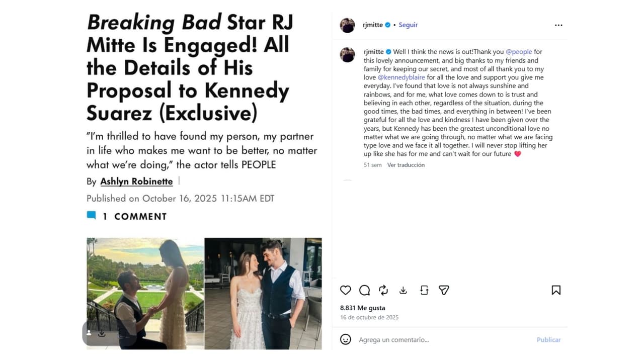The width and height of the screenshot is (644, 362).
Task: View who liked via 8.831 Me gusta
Action: pyautogui.click(x=362, y=308)
